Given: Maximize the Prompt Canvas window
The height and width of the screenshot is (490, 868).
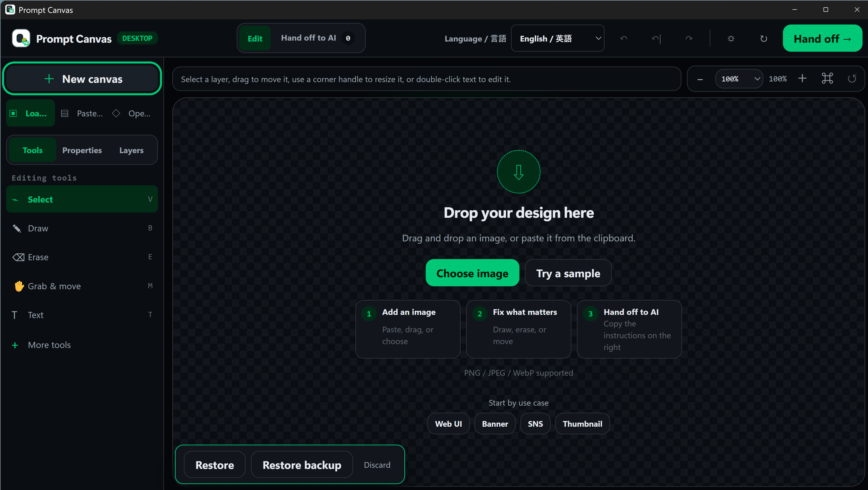Looking at the screenshot, I should coord(826,10).
